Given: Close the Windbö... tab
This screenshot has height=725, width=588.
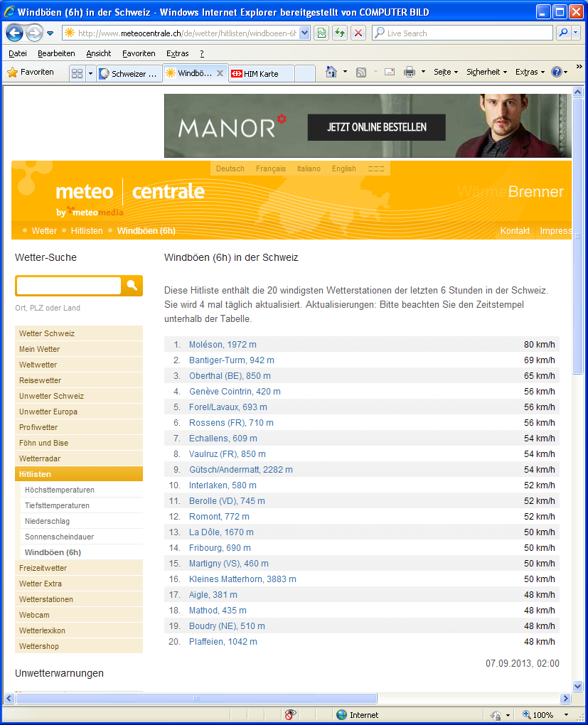Looking at the screenshot, I should click(220, 73).
